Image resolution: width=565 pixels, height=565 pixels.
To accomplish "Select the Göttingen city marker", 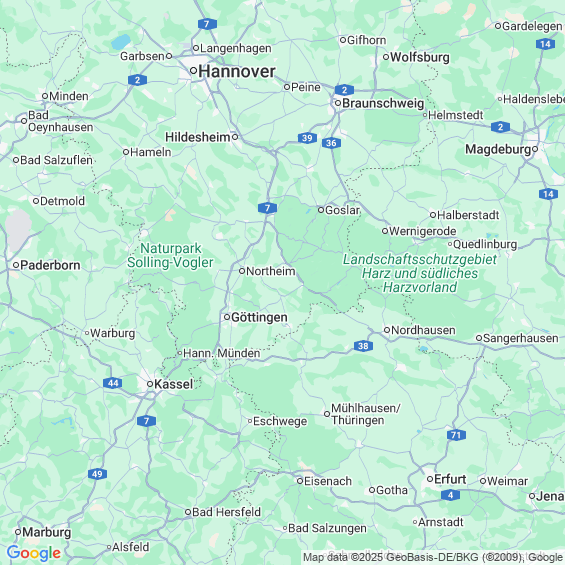I will pos(227,317).
